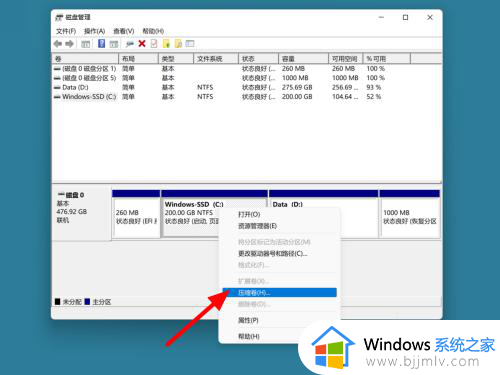This screenshot has width=500, height=375.
Task: Choose 属性(P) in the context menu
Action: (x=279, y=320)
